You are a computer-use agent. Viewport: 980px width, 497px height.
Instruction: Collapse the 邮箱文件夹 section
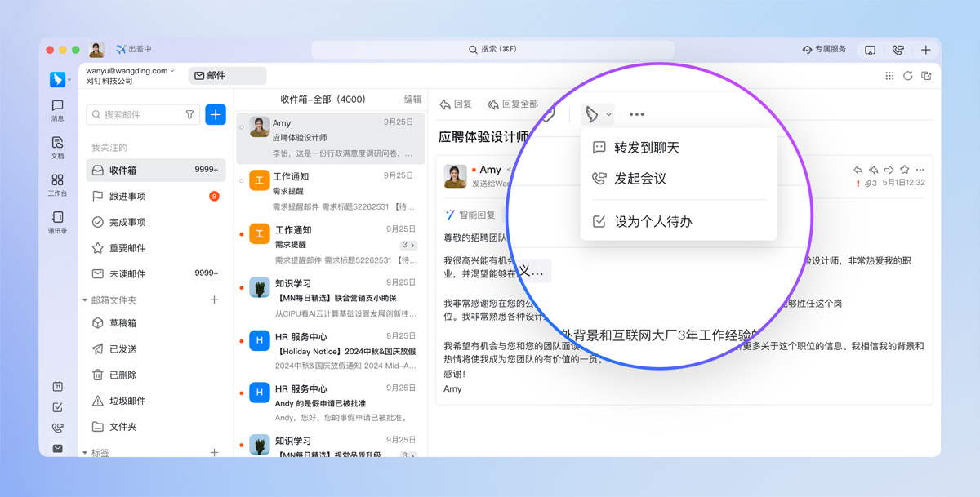pyautogui.click(x=85, y=300)
